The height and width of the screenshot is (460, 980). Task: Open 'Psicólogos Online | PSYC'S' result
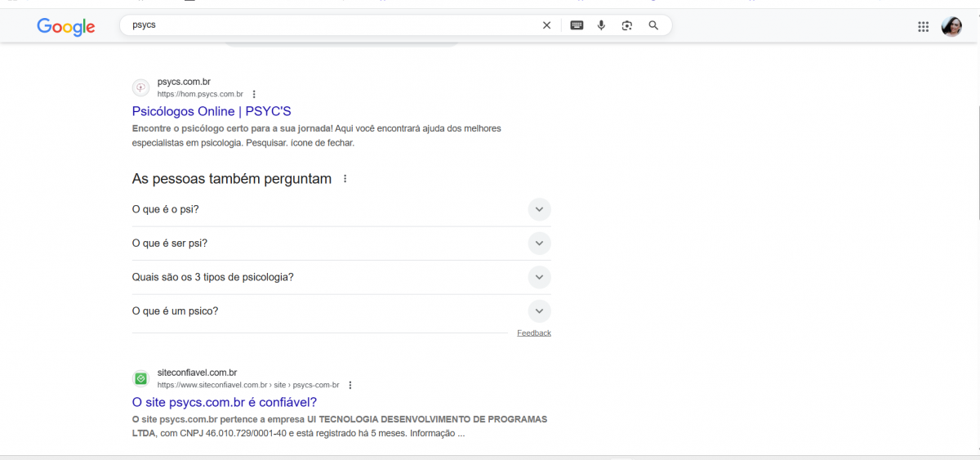(212, 111)
